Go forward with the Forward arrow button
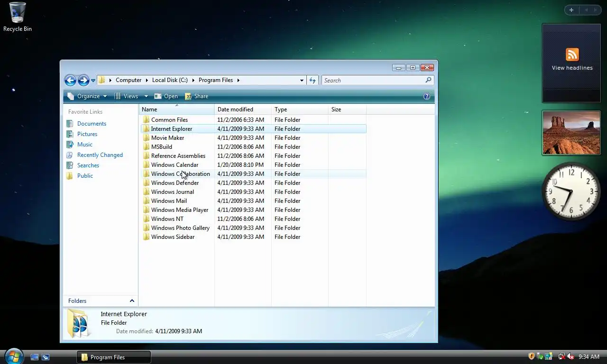 coord(83,80)
